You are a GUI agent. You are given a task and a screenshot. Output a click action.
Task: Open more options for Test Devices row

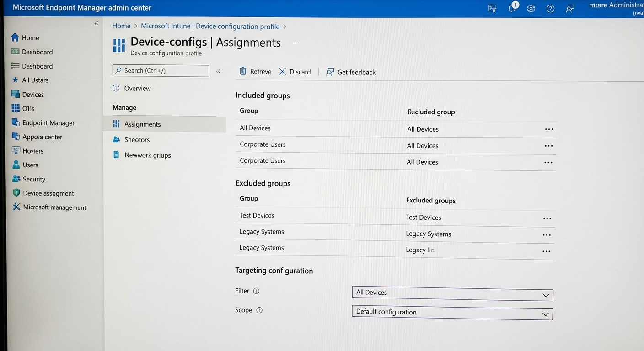coord(547,218)
